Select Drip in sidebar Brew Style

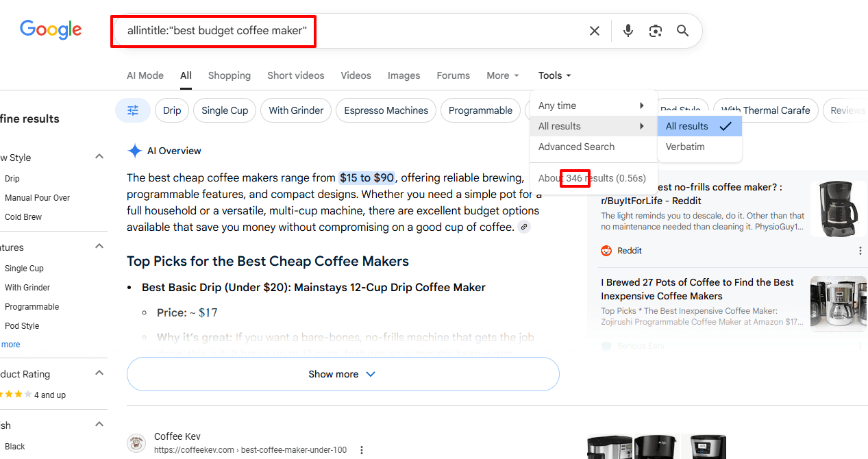pos(12,179)
